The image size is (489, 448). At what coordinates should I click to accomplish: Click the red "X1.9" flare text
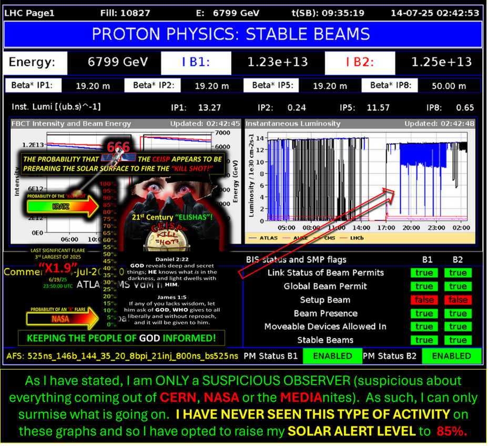[58, 268]
